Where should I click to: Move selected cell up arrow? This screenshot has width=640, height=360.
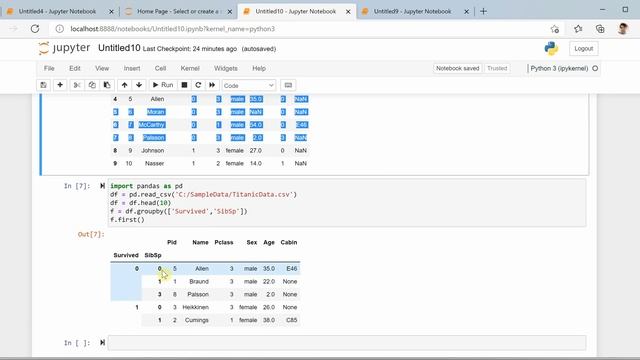click(124, 85)
